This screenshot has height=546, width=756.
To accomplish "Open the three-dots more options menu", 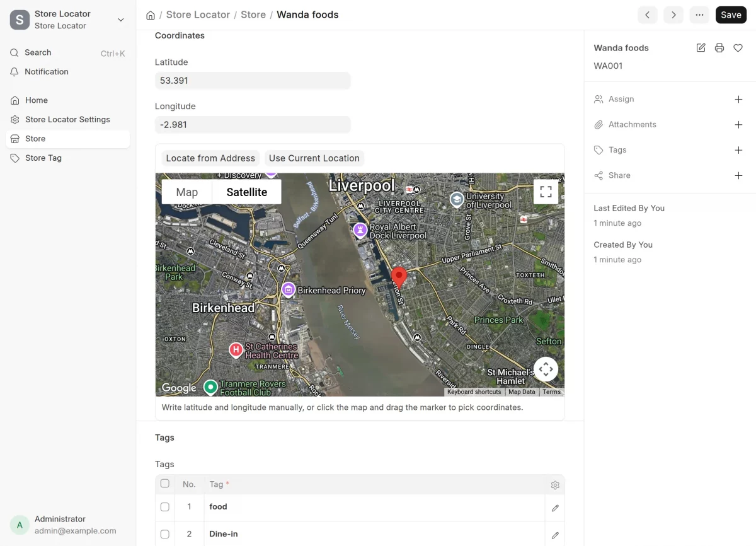I will coord(699,15).
